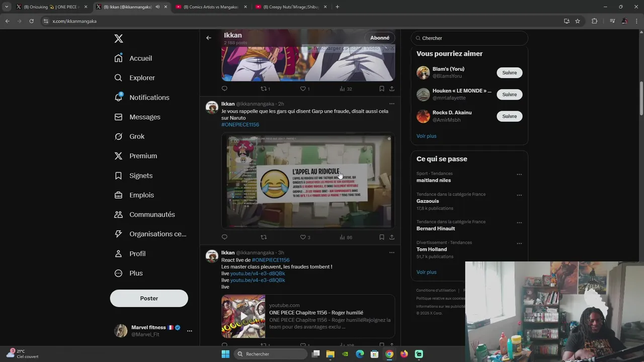Open Premium page
The width and height of the screenshot is (644, 362).
(136, 156)
